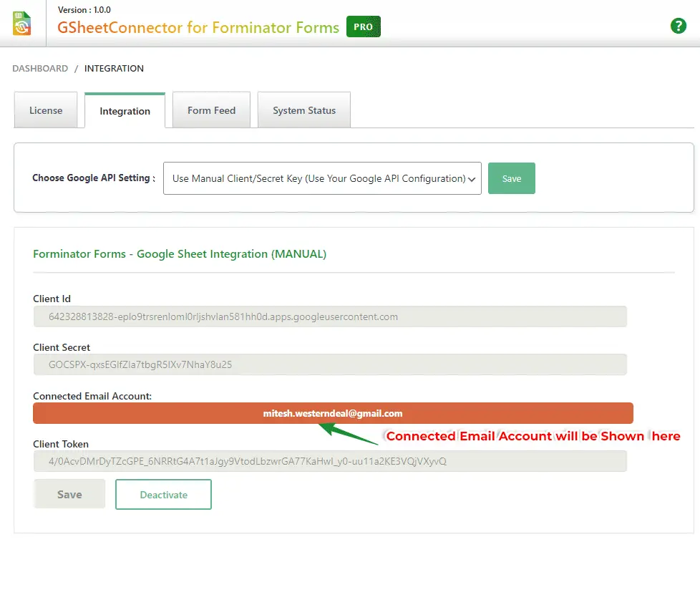Click the GSheetConnector logo icon
The image size is (700, 600).
pyautogui.click(x=23, y=24)
